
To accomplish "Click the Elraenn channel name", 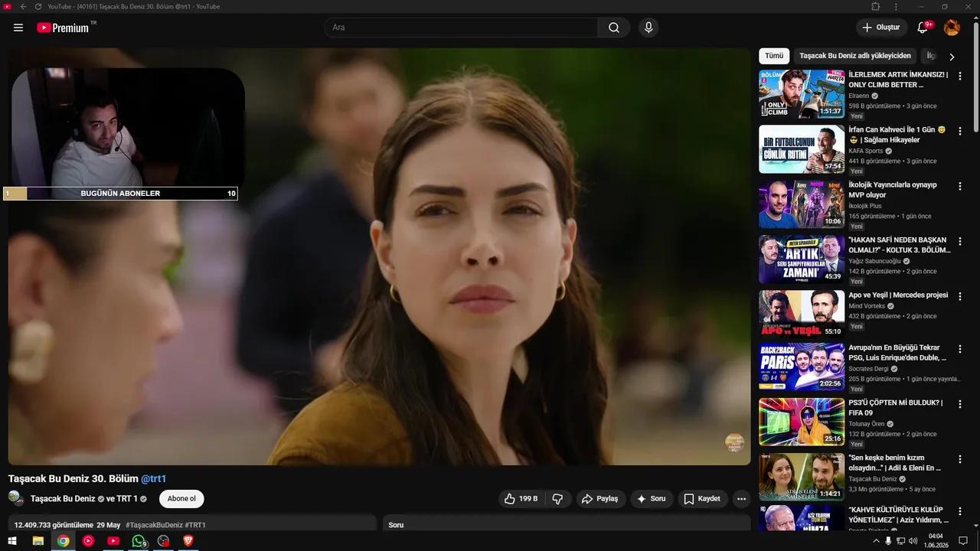I will point(859,96).
